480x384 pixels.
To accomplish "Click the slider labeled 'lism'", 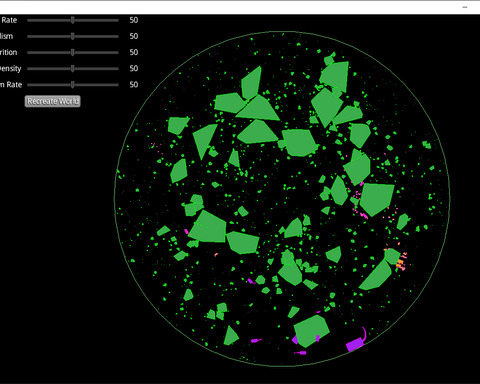I will [x=73, y=36].
